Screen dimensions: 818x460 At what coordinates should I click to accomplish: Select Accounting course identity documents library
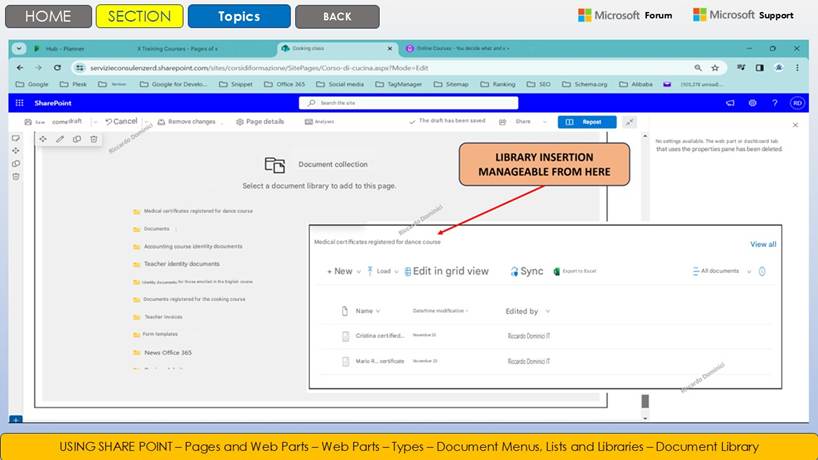pos(188,246)
